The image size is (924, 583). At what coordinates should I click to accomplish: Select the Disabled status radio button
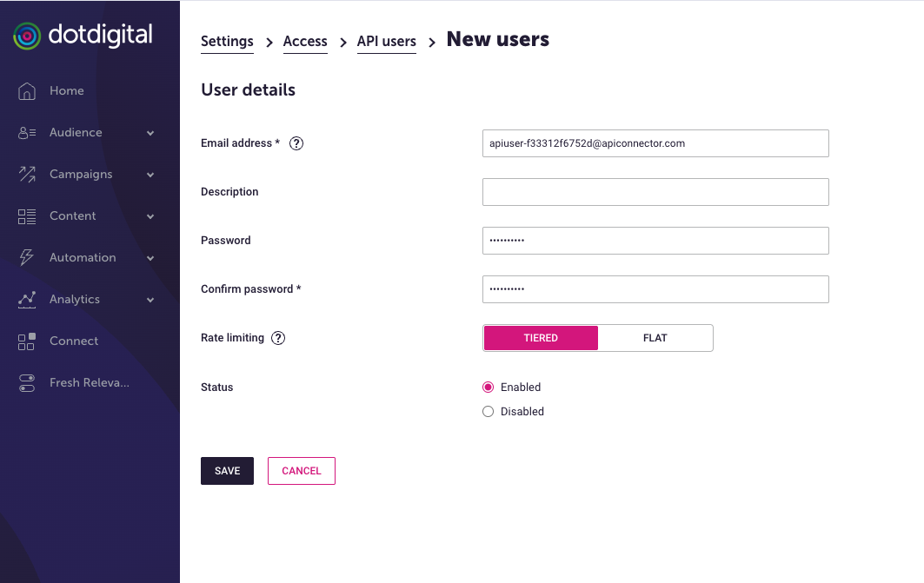[488, 412]
